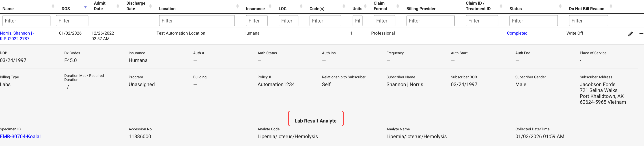The image size is (644, 146).
Task: Open the Completed status link
Action: pos(517,33)
